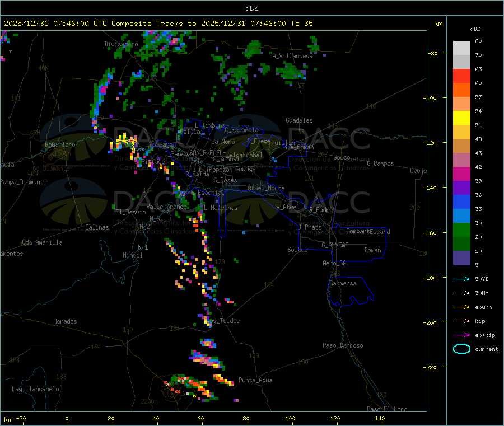Viewport: 504px width, 426px height.
Task: Click the El_Desvio label
Action: 131,212
